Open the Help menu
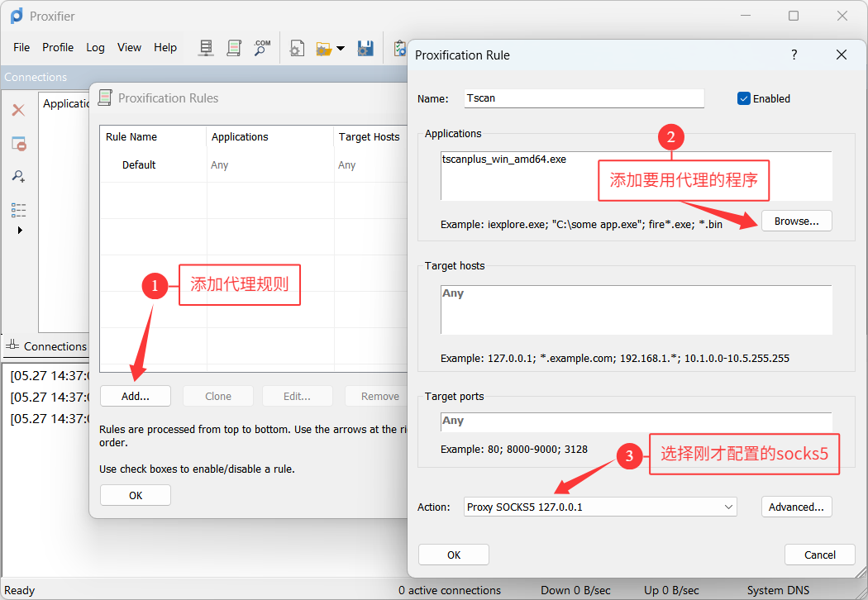The width and height of the screenshot is (868, 600). click(x=165, y=48)
